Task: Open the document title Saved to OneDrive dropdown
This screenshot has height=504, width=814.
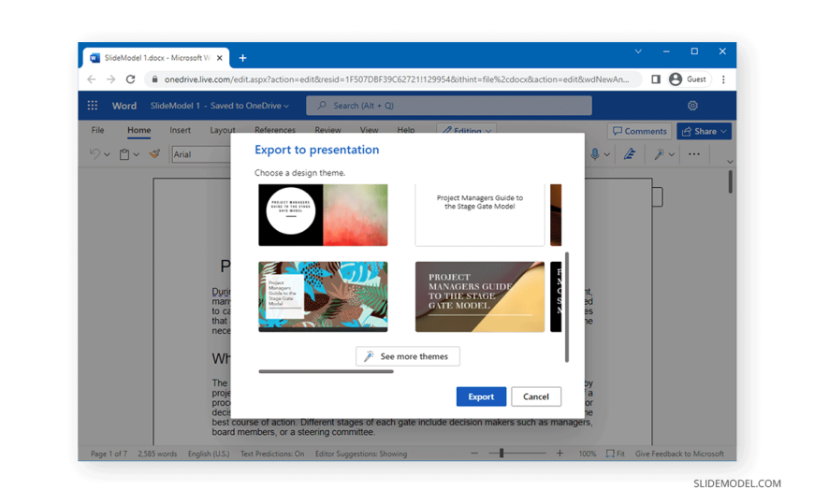Action: coord(220,106)
